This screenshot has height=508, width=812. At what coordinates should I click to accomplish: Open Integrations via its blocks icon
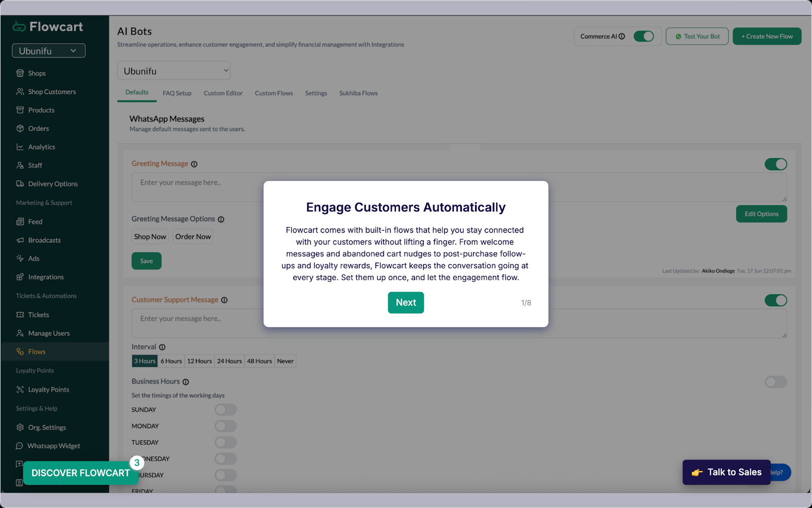20,277
